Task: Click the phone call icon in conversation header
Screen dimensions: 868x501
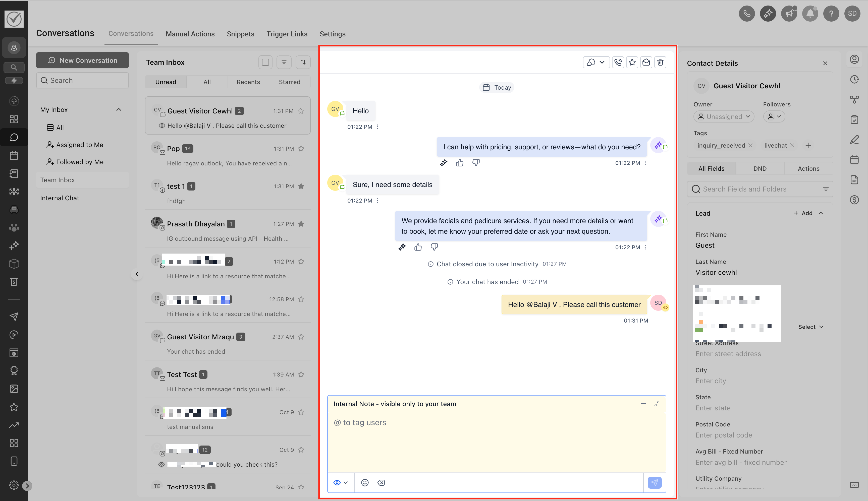Action: tap(618, 62)
